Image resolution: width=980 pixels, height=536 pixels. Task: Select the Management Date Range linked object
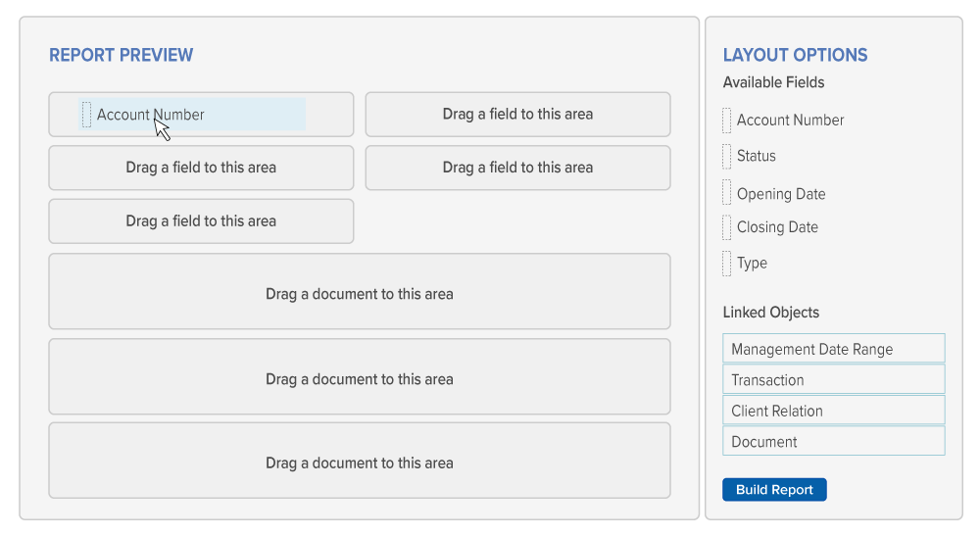point(833,349)
